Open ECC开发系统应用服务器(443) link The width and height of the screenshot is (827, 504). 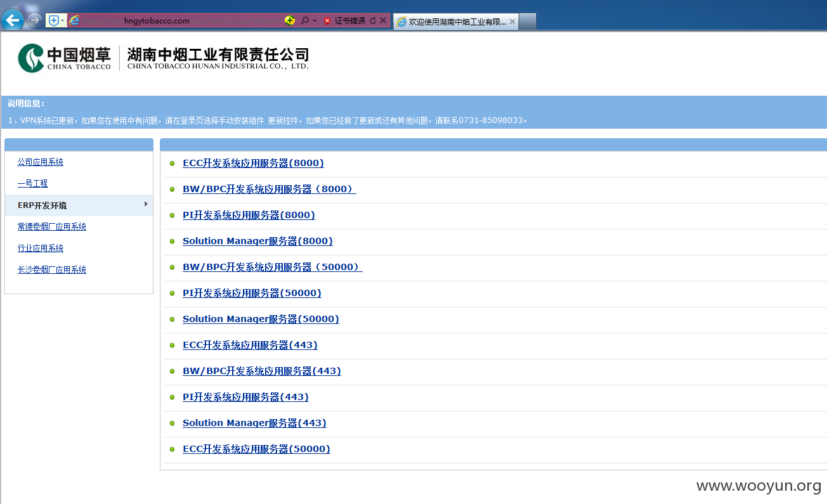[x=250, y=345]
